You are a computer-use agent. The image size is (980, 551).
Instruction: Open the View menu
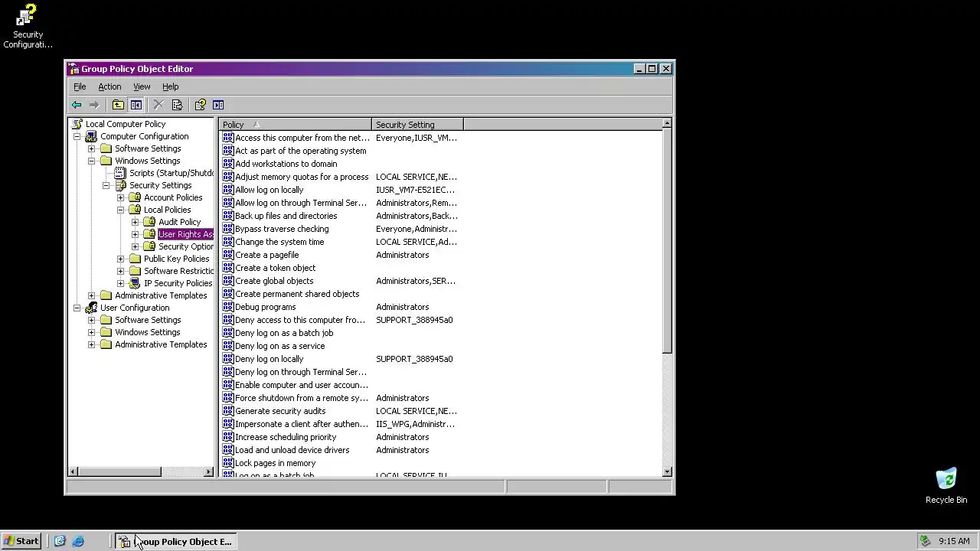pos(142,86)
